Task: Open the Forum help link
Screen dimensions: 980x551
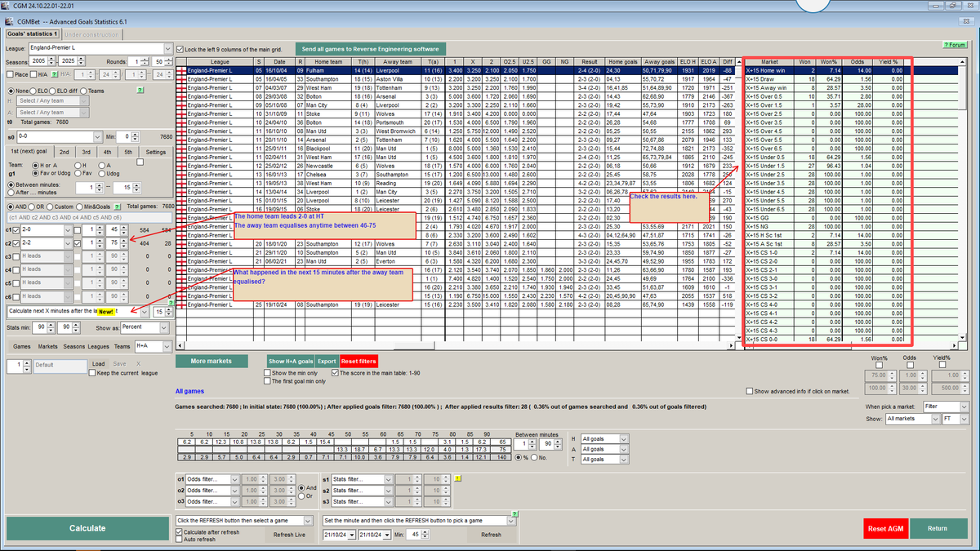Action: pyautogui.click(x=955, y=45)
